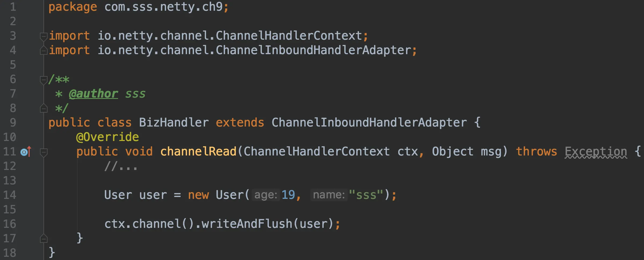Click the writeAndFlush method call
The image size is (644, 260).
pos(247,224)
